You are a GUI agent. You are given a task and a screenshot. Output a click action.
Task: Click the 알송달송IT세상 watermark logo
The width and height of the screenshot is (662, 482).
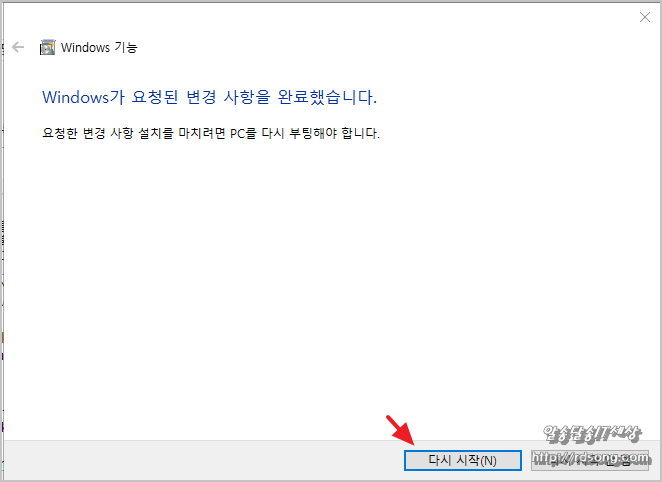click(x=592, y=434)
